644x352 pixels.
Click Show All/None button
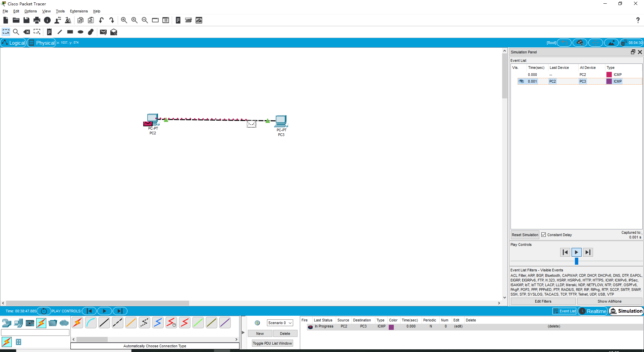pyautogui.click(x=609, y=301)
